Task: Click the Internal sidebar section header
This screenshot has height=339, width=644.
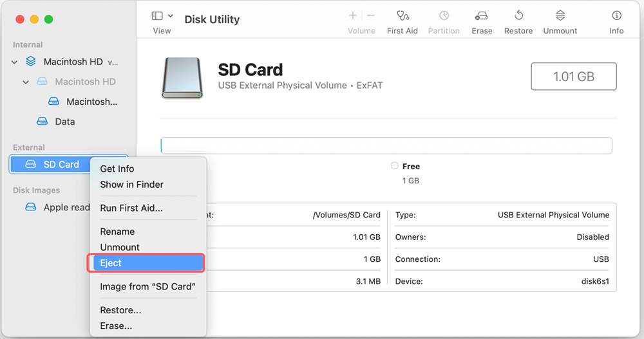Action: click(28, 45)
